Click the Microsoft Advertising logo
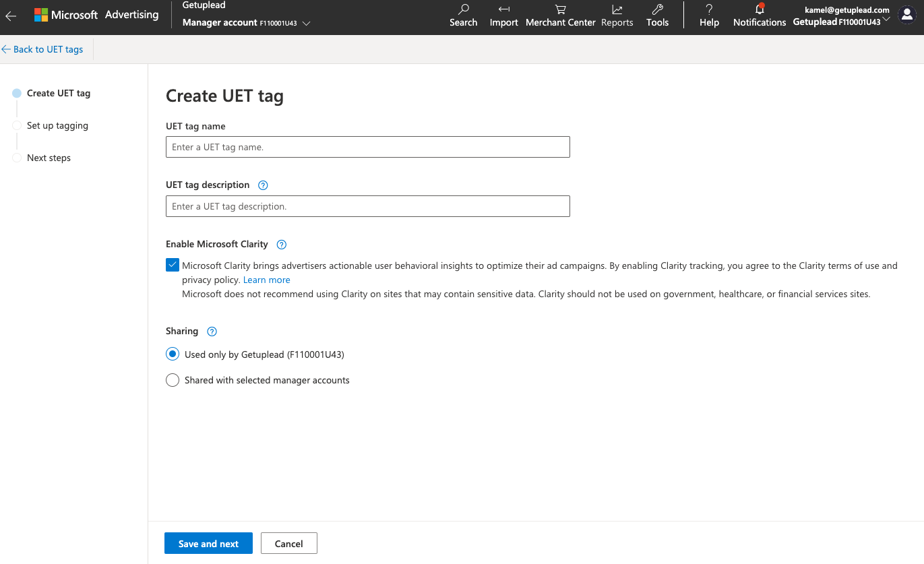 [96, 15]
